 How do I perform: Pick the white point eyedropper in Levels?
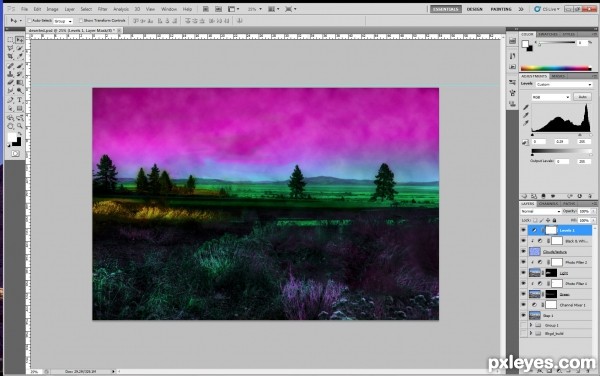(x=526, y=123)
